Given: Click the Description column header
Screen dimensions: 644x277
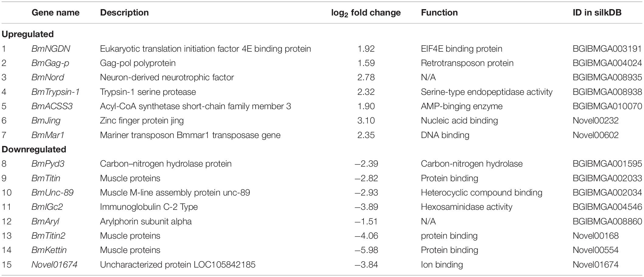Looking at the screenshot, I should (x=124, y=12).
